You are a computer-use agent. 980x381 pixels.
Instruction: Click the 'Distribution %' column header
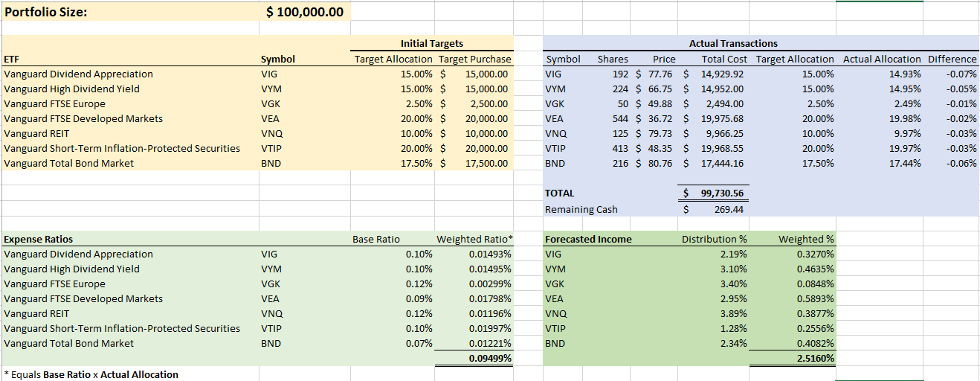click(x=715, y=239)
